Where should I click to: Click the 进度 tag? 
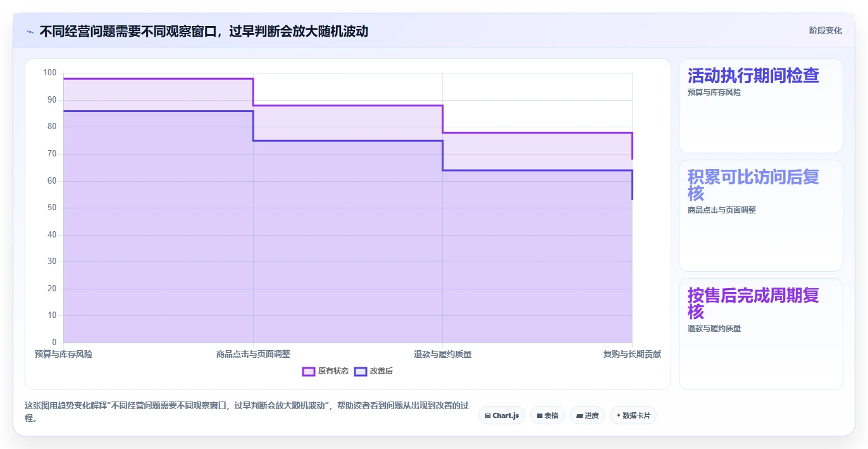(x=587, y=415)
